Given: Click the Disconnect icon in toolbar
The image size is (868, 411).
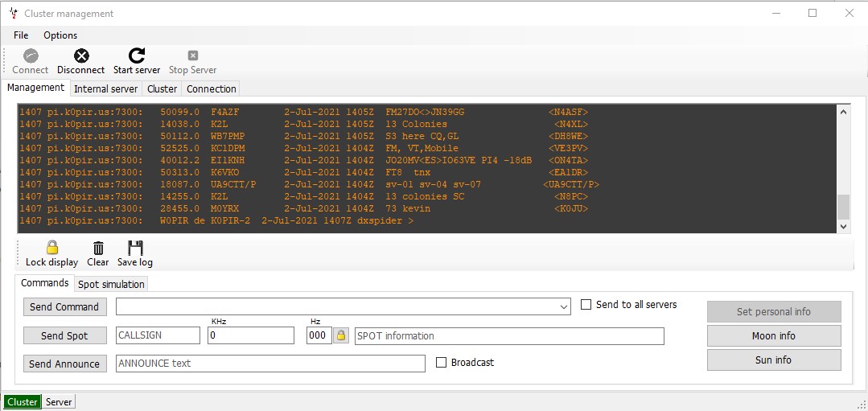Looking at the screenshot, I should click(x=81, y=55).
